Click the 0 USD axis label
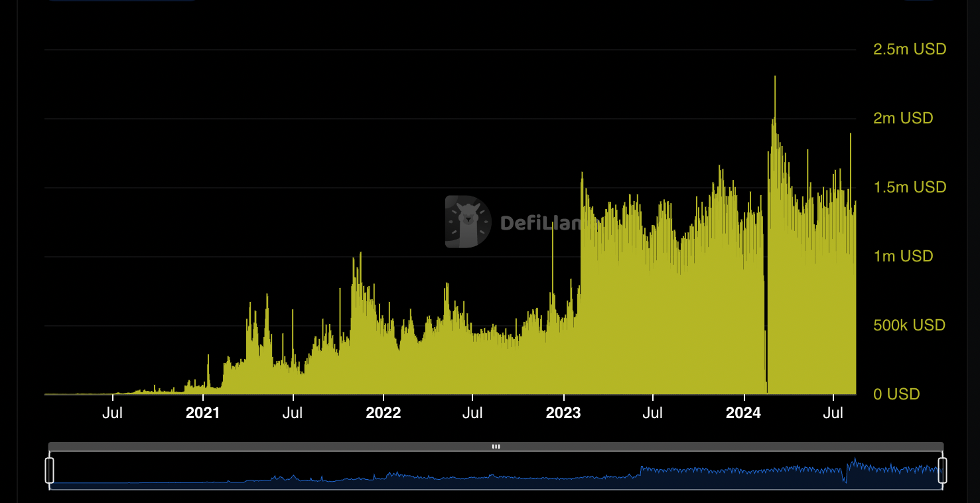 [x=896, y=394]
